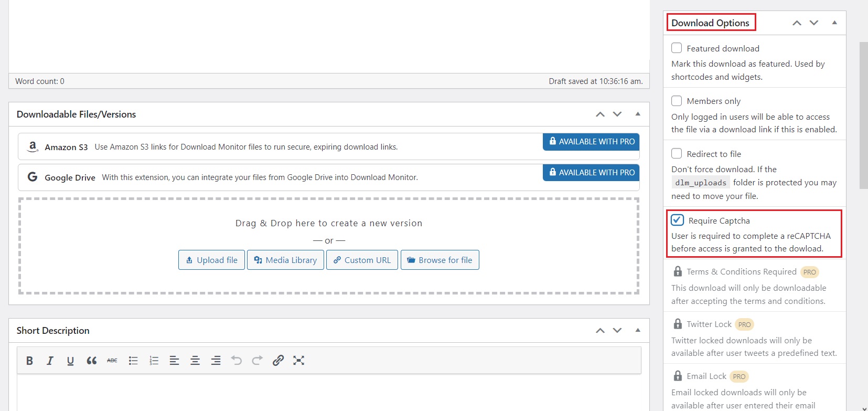Move Downloadable Files/Versions panel up
868x411 pixels.
[600, 114]
